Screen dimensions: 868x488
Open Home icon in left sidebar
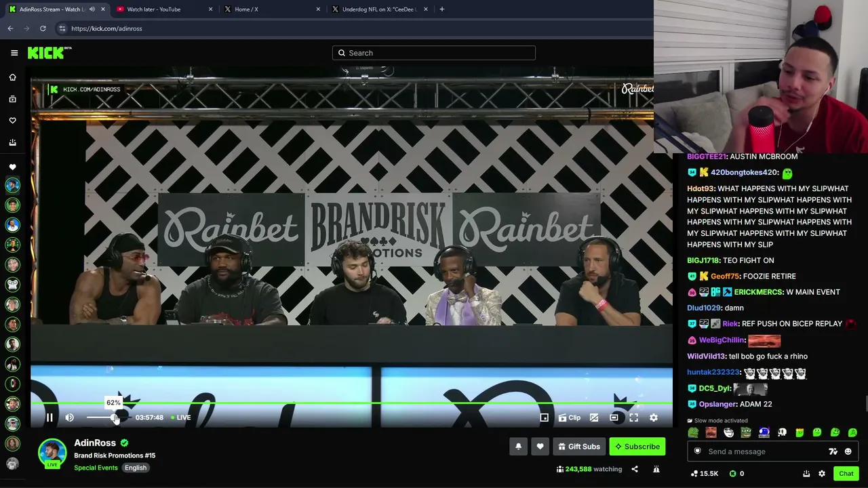tap(12, 77)
